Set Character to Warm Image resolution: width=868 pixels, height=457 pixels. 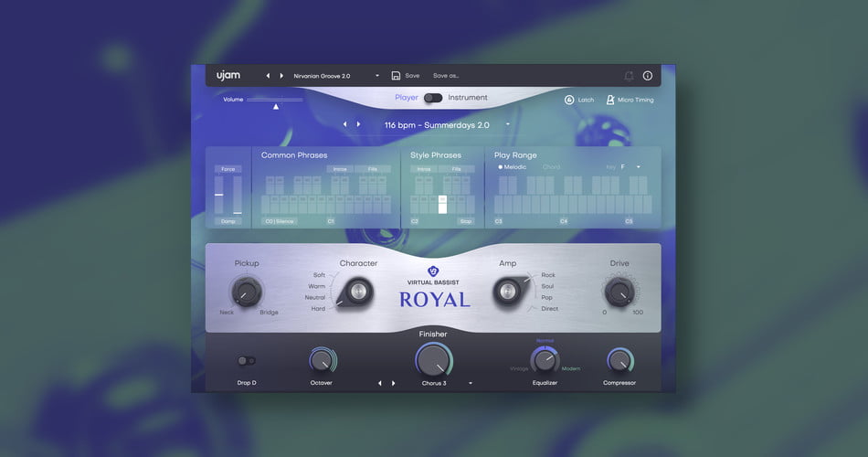point(317,286)
